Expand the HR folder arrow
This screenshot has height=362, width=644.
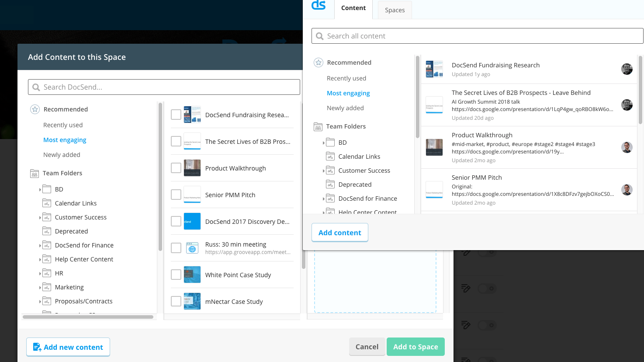tap(40, 274)
